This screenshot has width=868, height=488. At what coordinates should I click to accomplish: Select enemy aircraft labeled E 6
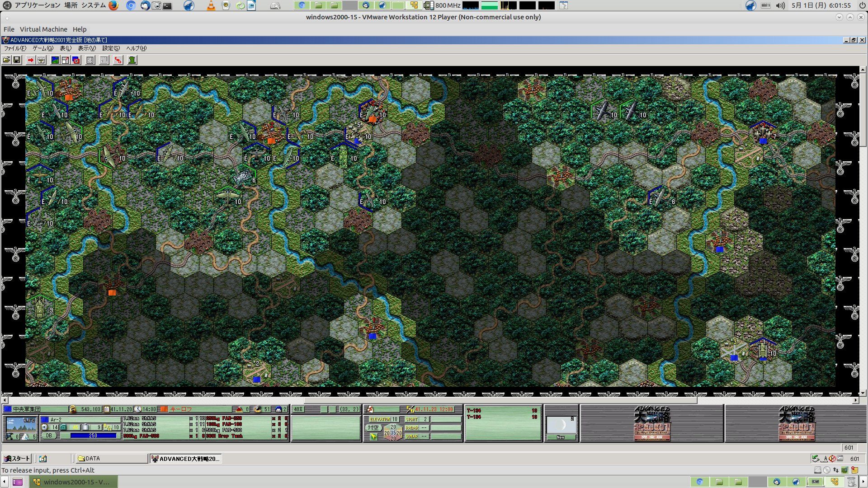point(662,197)
